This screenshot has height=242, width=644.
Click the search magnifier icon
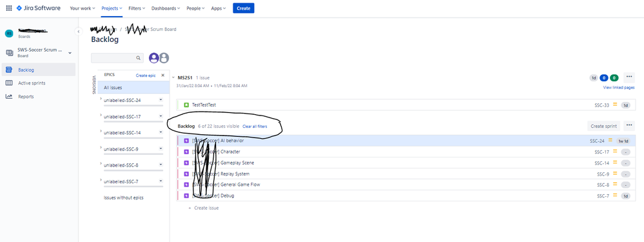coord(139,58)
